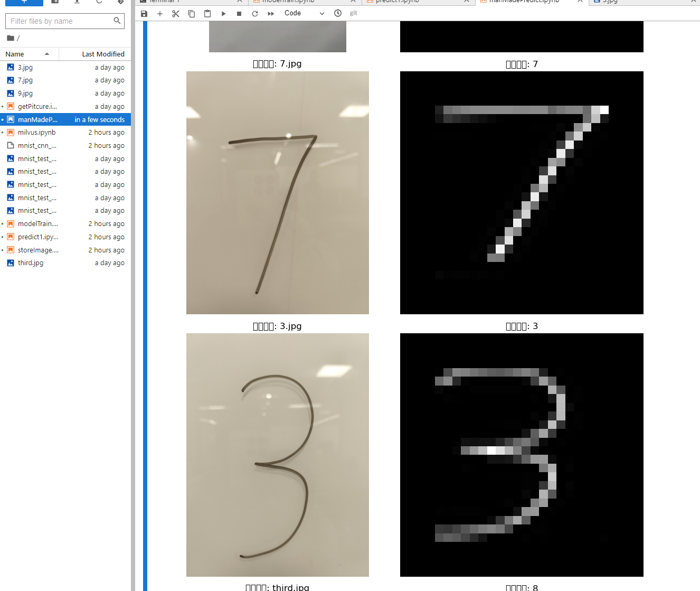Image resolution: width=700 pixels, height=591 pixels.
Task: Cut the selected cell with the scissors icon
Action: [176, 13]
